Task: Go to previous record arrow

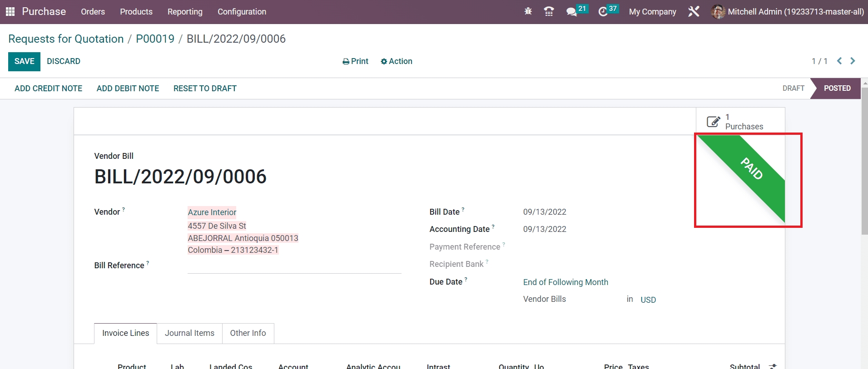Action: click(x=839, y=61)
